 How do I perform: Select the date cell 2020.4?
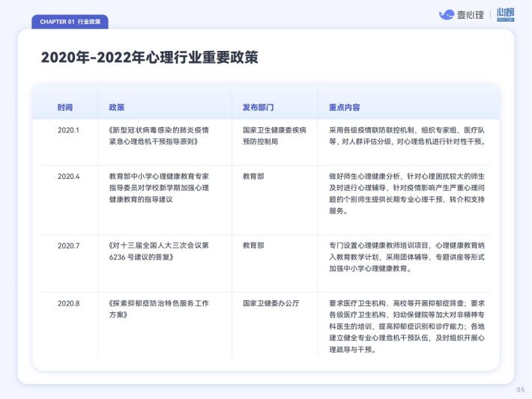pos(68,176)
